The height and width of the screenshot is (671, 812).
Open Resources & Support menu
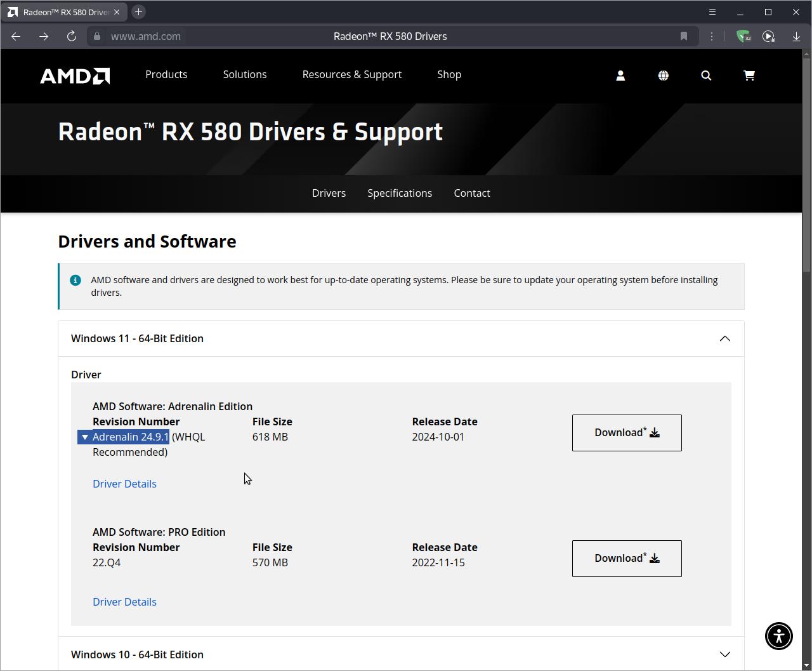tap(351, 74)
